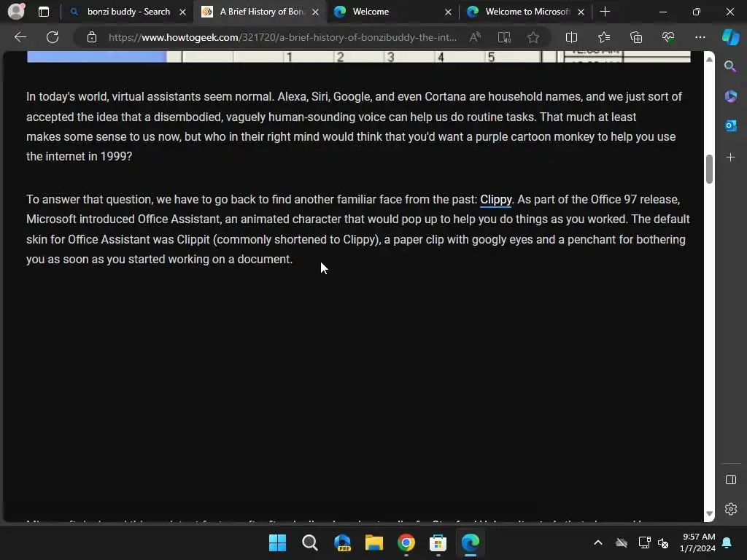
Task: Open Browser essentials heart icon
Action: [668, 37]
